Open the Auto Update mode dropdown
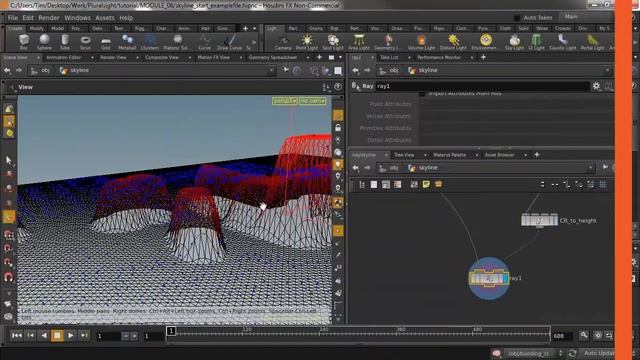The height and width of the screenshot is (360, 640). click(x=598, y=353)
